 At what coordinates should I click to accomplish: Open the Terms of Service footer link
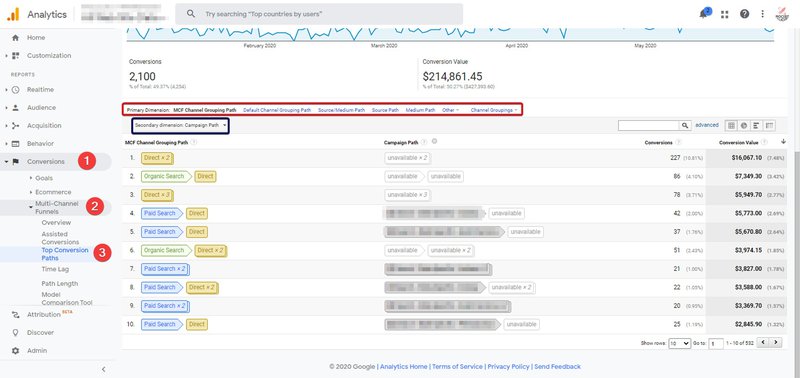tap(457, 367)
